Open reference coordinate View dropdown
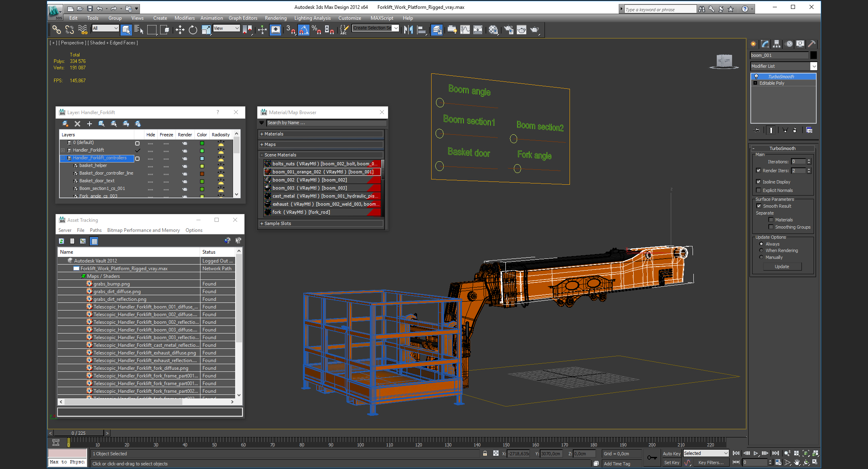The image size is (868, 469). pyautogui.click(x=226, y=28)
